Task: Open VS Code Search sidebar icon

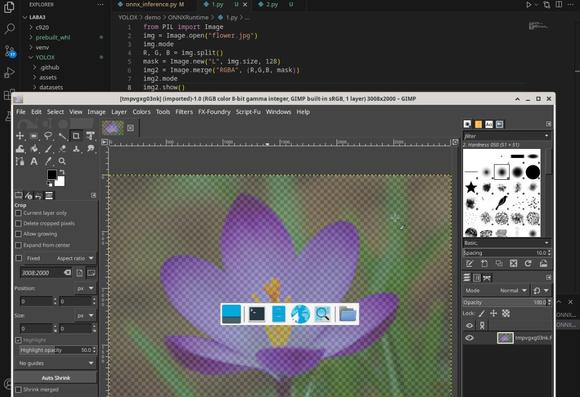Action: pos(9,28)
